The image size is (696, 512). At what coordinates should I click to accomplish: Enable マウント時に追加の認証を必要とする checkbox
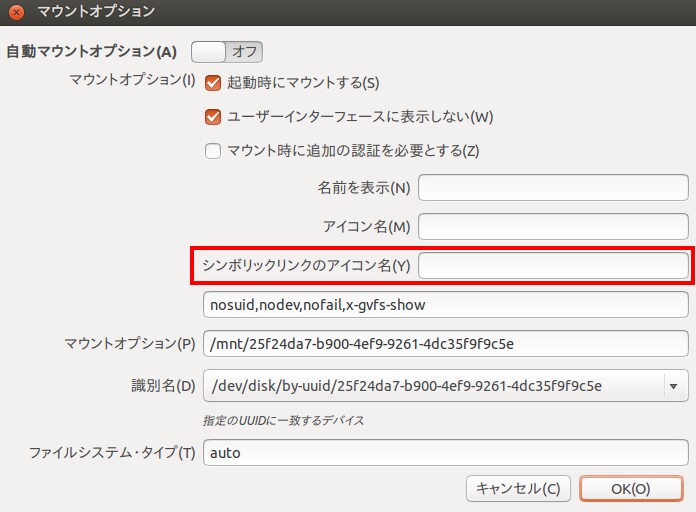pyautogui.click(x=213, y=151)
